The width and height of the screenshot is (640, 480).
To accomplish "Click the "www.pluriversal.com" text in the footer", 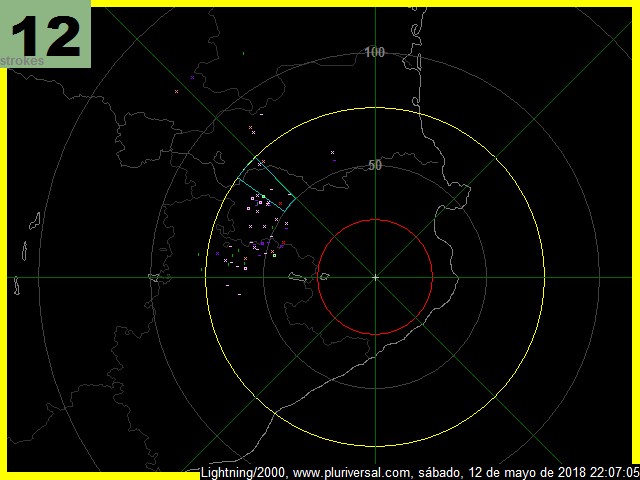I will [352, 473].
